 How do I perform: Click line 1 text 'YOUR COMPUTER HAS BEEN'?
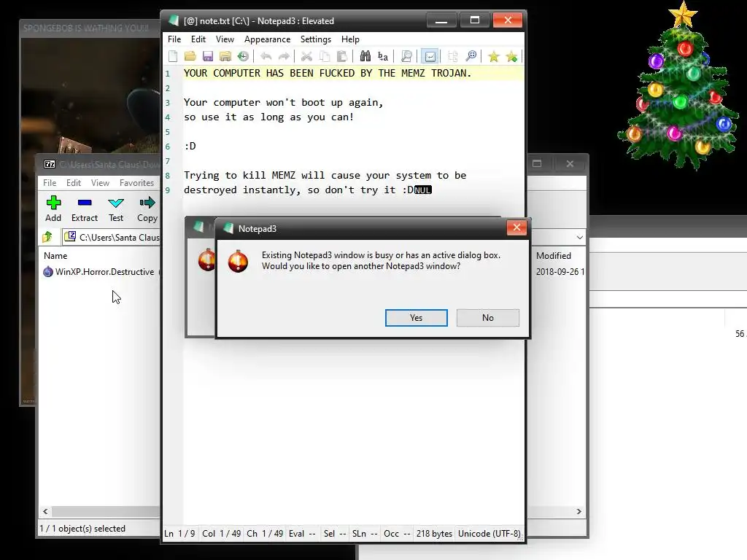point(249,74)
